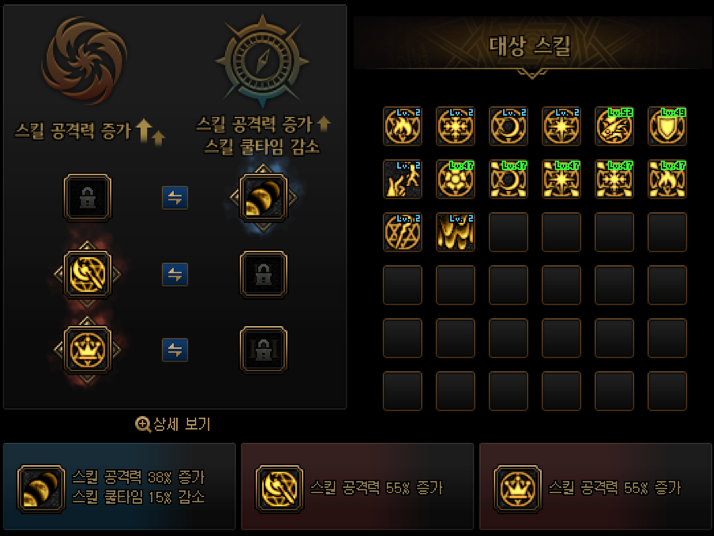Viewport: 714px width, 536px height.
Task: Click the locked slot in top-left column
Action: click(x=87, y=198)
